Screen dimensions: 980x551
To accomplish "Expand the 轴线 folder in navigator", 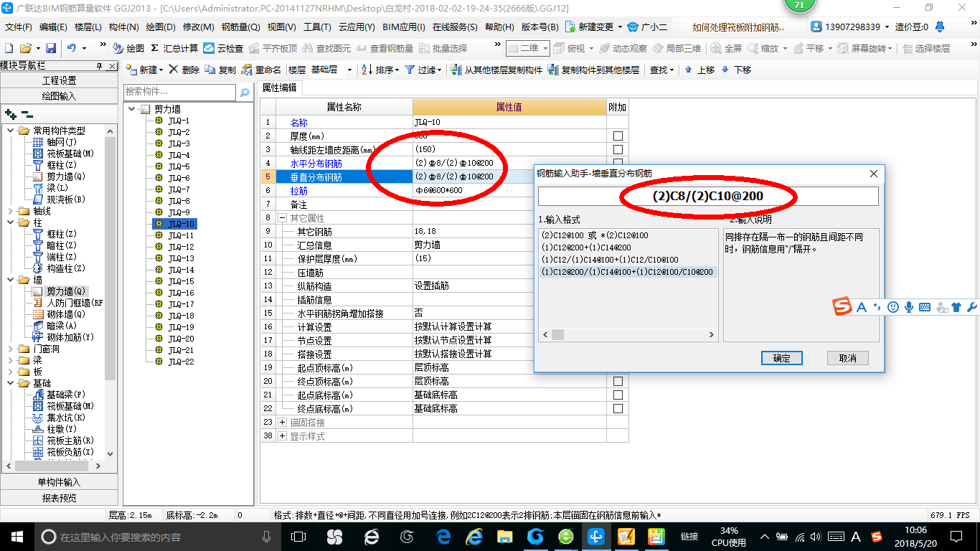I will (x=11, y=211).
